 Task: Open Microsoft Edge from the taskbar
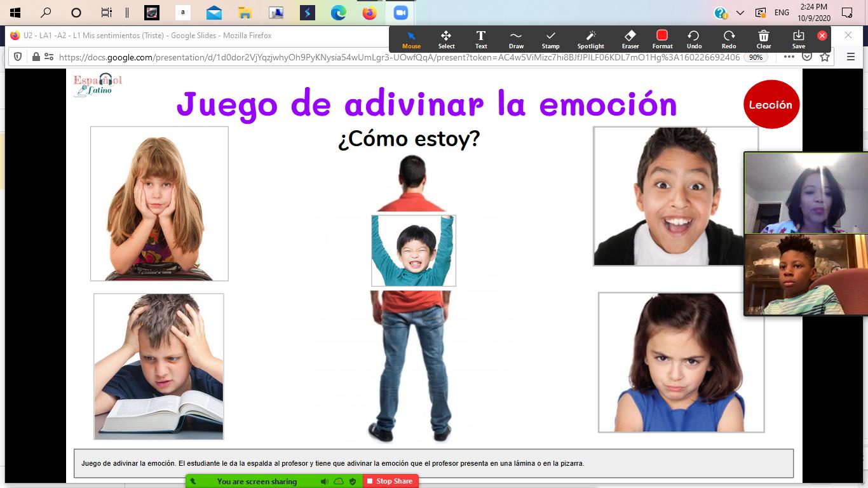pyautogui.click(x=339, y=13)
